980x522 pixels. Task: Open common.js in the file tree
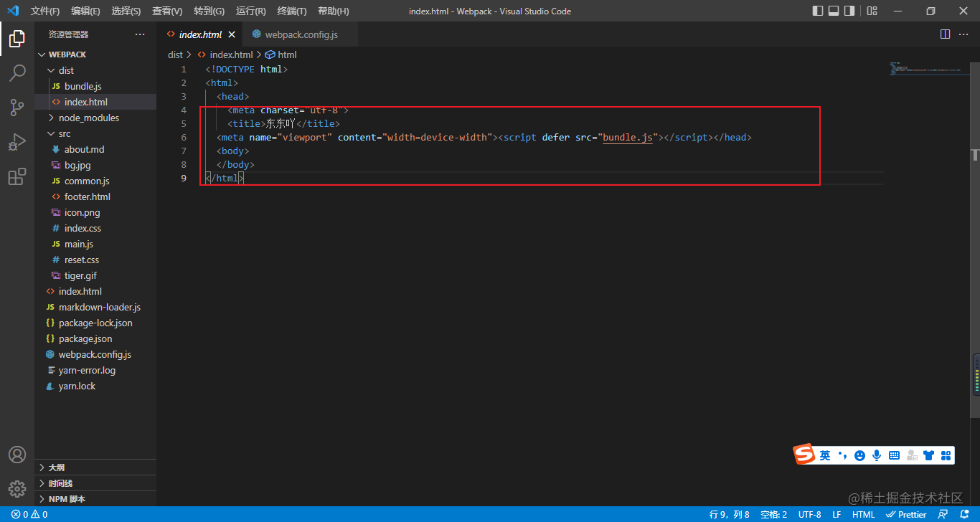(x=95, y=181)
